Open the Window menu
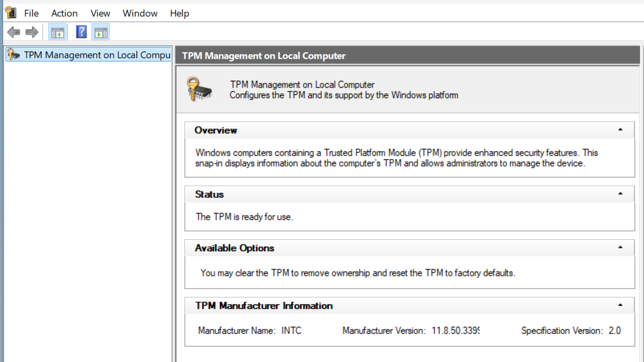Image resolution: width=644 pixels, height=362 pixels. [x=140, y=13]
